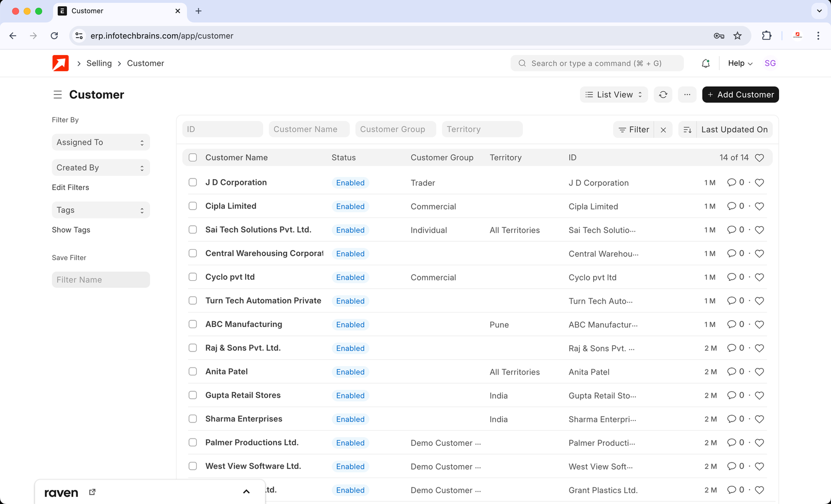Select the ABC Manufacturing row checkbox
Screen dimensions: 831x504
click(x=193, y=324)
